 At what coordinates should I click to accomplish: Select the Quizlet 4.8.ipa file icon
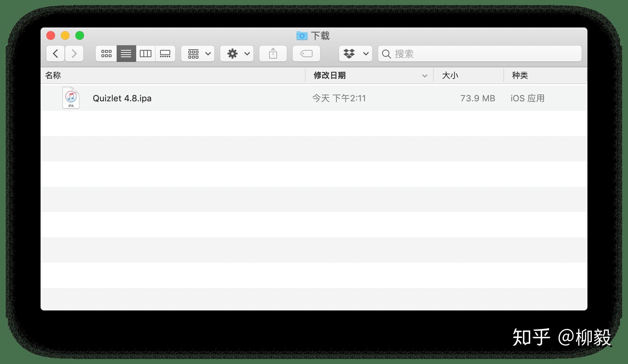[71, 98]
